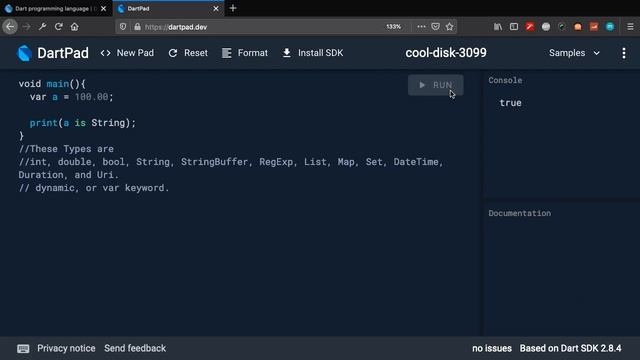Click the Console panel label
The image size is (640, 360).
[505, 80]
